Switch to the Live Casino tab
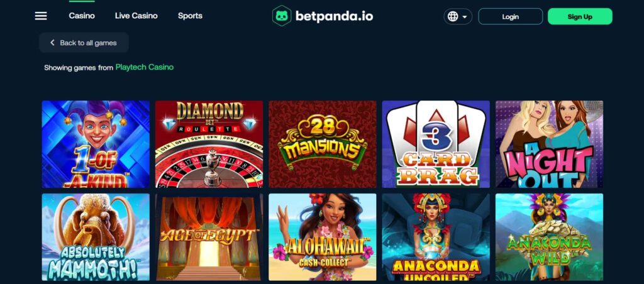 pyautogui.click(x=136, y=16)
